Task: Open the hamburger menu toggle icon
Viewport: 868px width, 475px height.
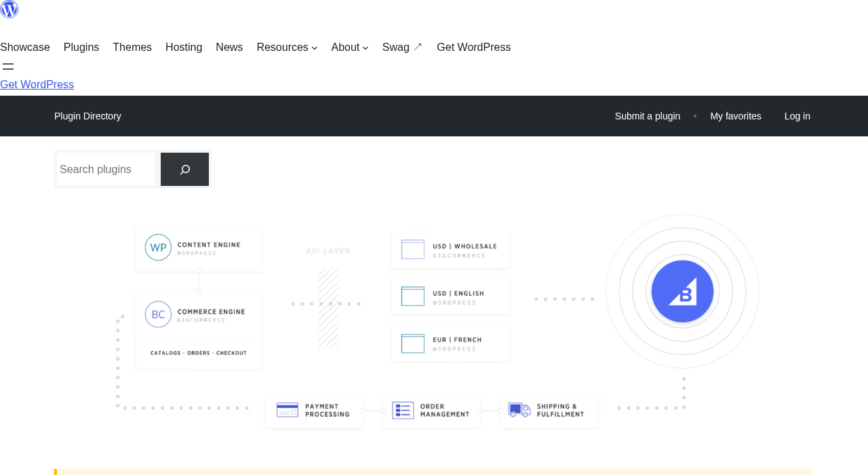Action: pos(8,66)
